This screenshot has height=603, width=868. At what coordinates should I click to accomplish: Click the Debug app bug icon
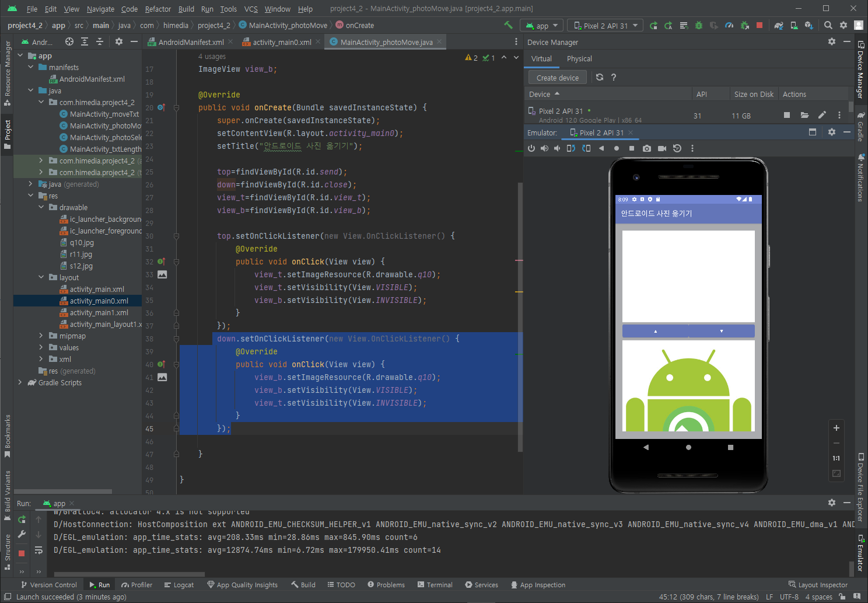pyautogui.click(x=698, y=25)
